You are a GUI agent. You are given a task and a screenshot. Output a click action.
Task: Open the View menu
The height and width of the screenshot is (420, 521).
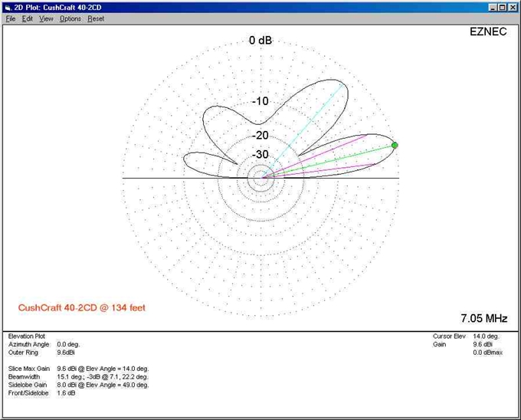46,19
